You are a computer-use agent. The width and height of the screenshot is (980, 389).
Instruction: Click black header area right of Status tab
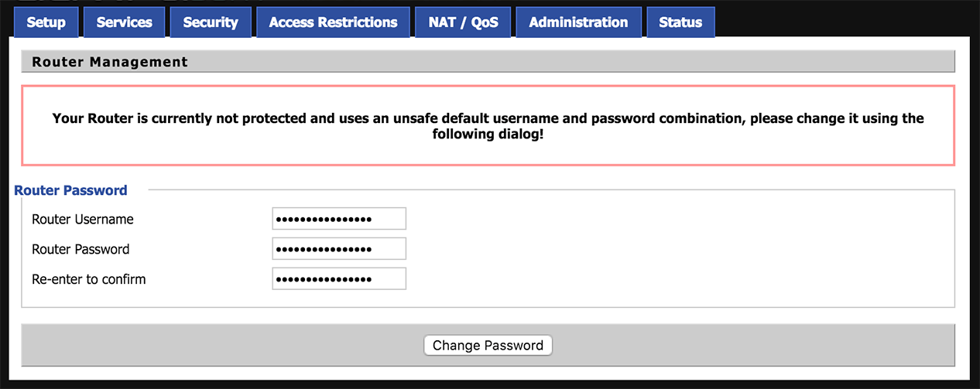[844, 19]
